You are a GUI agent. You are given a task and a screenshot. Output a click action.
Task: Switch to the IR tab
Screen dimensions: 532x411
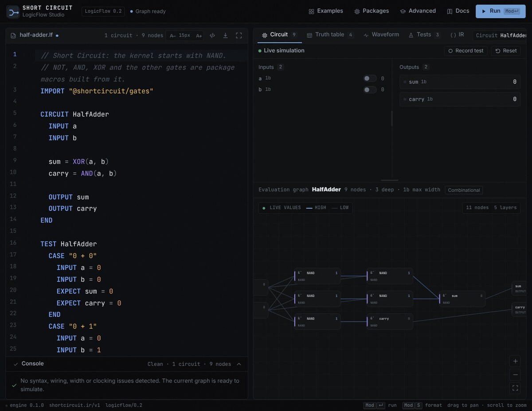(x=457, y=35)
